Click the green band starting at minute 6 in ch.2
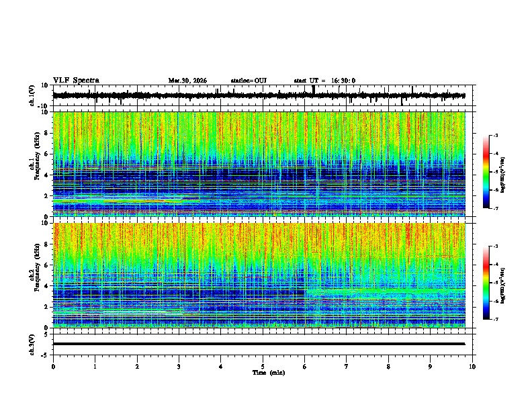This screenshot has width=532, height=411. pos(385,291)
